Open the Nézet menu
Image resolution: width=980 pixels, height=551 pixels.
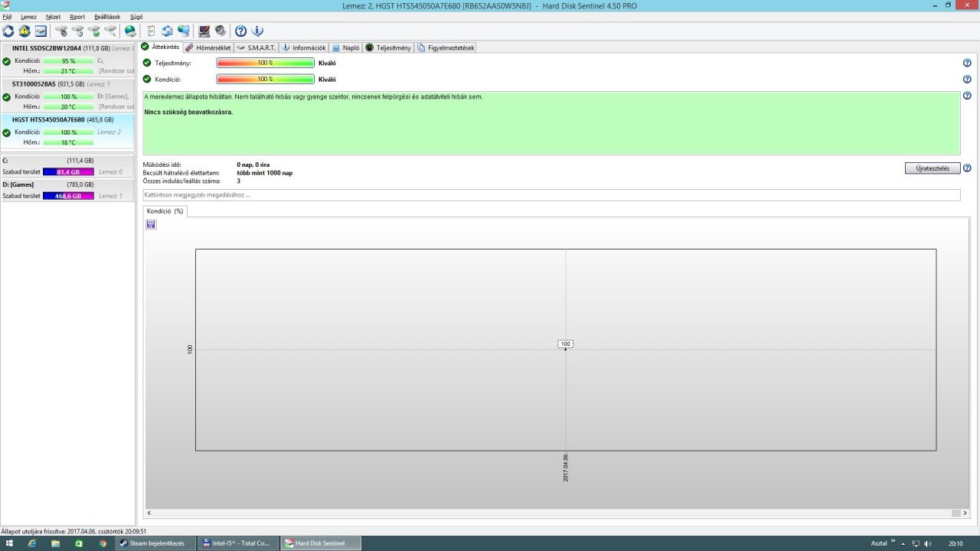click(53, 17)
